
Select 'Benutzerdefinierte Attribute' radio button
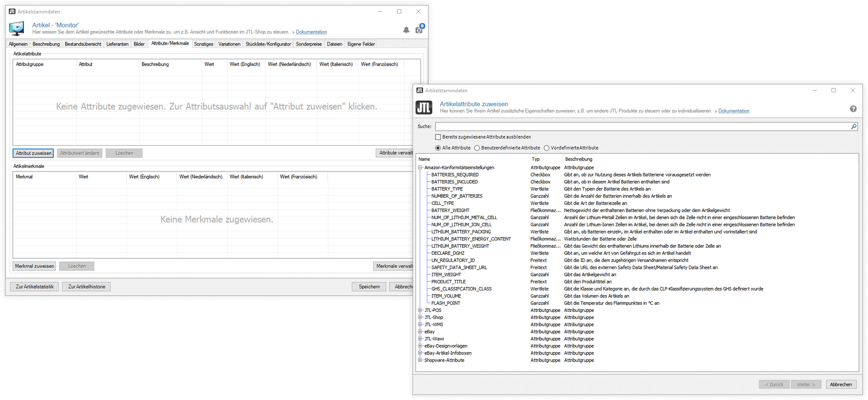coord(477,148)
